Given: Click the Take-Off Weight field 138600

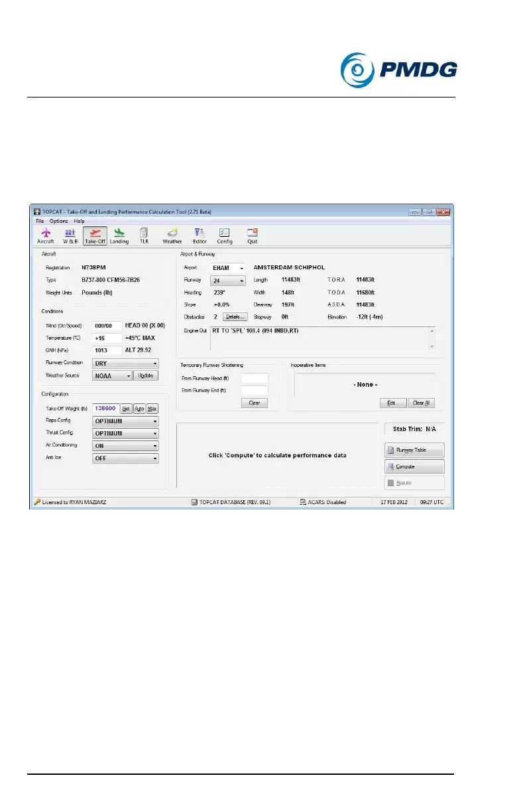Looking at the screenshot, I should pyautogui.click(x=105, y=409).
